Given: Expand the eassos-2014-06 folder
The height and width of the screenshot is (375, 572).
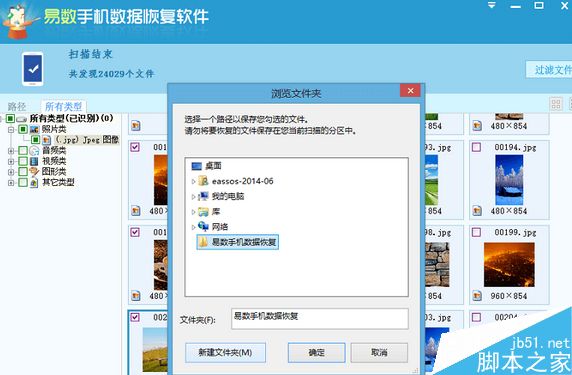Looking at the screenshot, I should pos(193,181).
